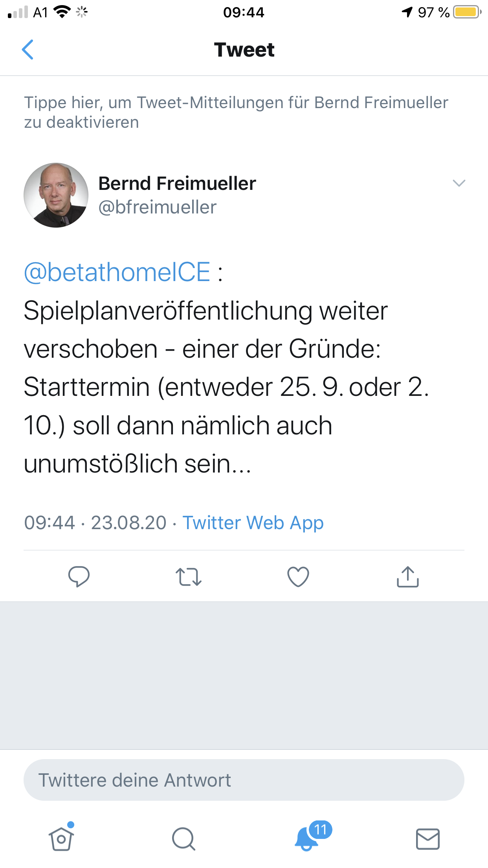Tap the back arrow
The image size is (488, 868).
tap(28, 50)
